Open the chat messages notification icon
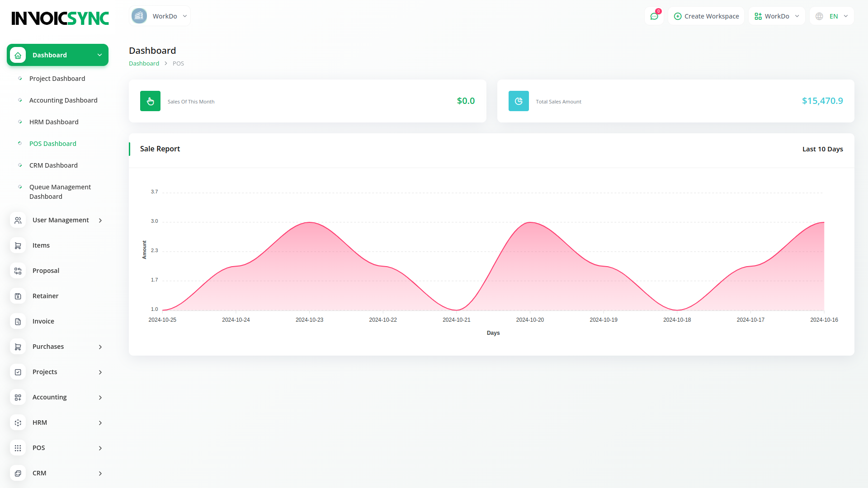The width and height of the screenshot is (868, 488). [654, 16]
